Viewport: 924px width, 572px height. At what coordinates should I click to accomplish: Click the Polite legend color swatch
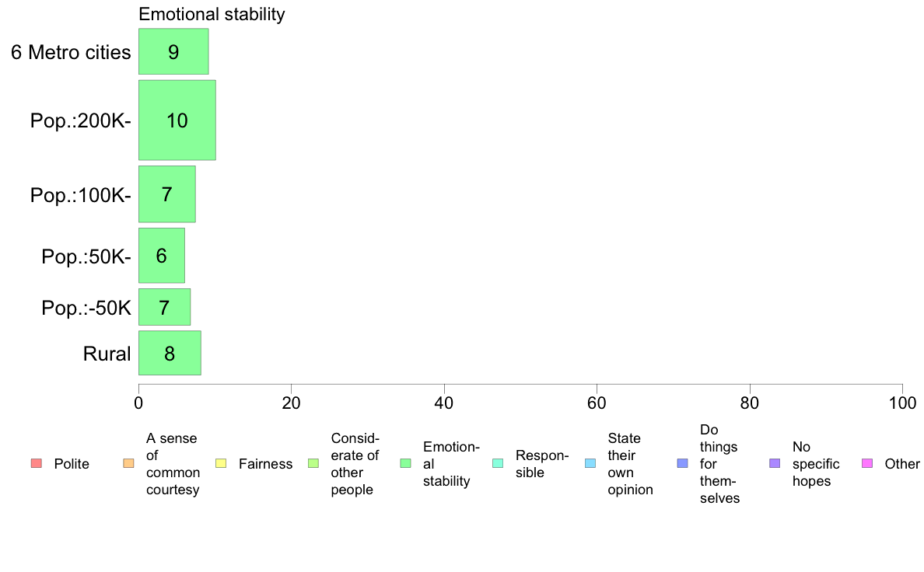36,464
